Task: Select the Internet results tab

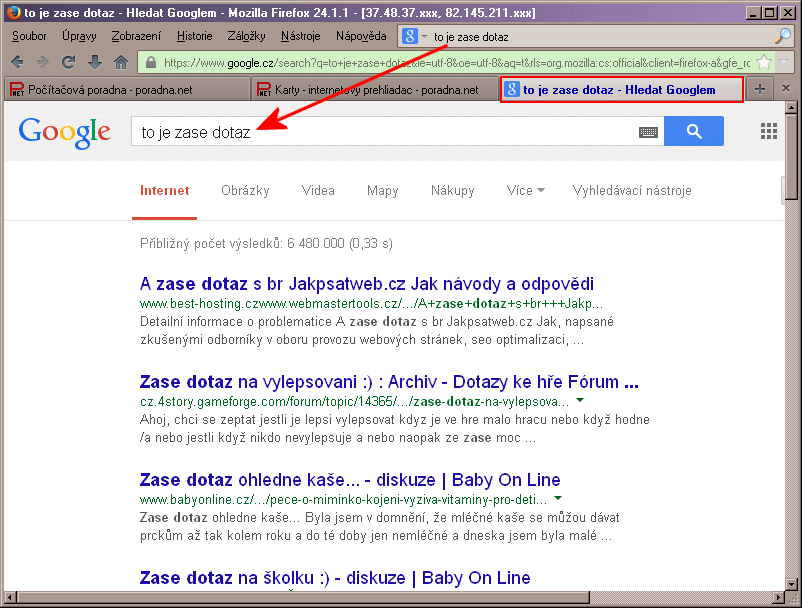Action: click(x=164, y=191)
